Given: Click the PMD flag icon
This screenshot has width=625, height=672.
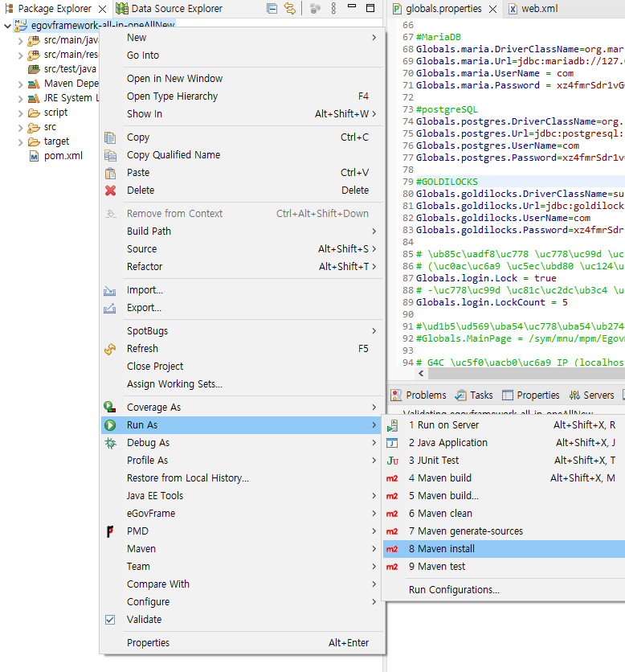Looking at the screenshot, I should point(110,531).
